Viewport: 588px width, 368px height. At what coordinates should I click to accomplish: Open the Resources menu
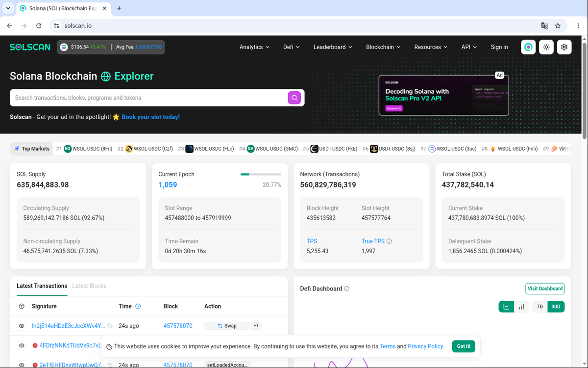[x=431, y=47]
